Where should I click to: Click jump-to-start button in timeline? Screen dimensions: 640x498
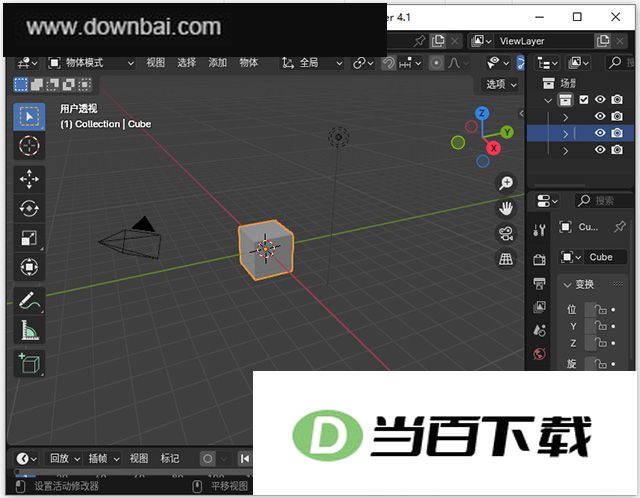click(245, 459)
